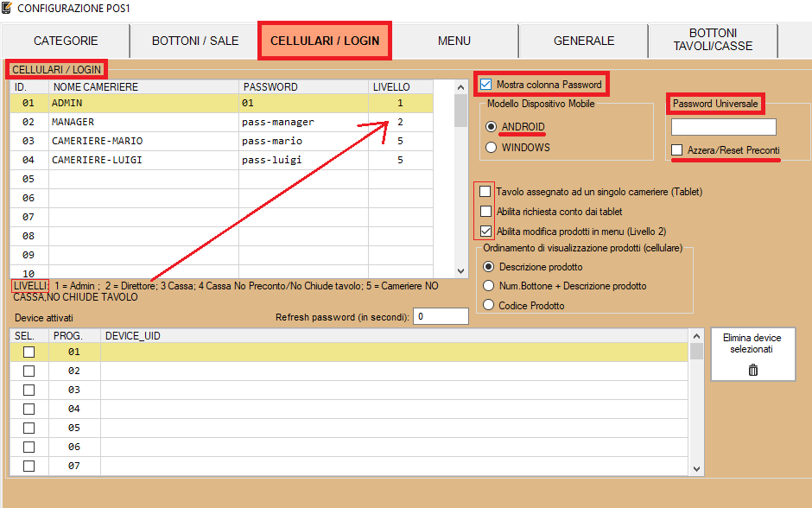
Task: Click the PASSWORD column header
Action: 303,87
